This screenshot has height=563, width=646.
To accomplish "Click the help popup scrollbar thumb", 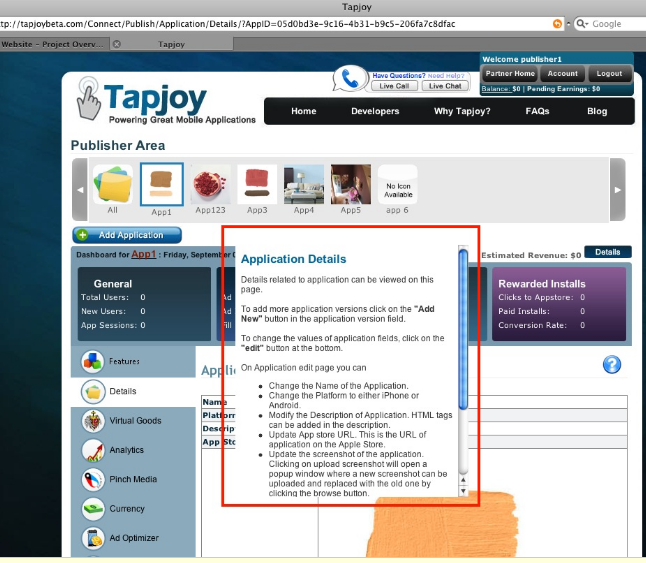I will (463, 329).
